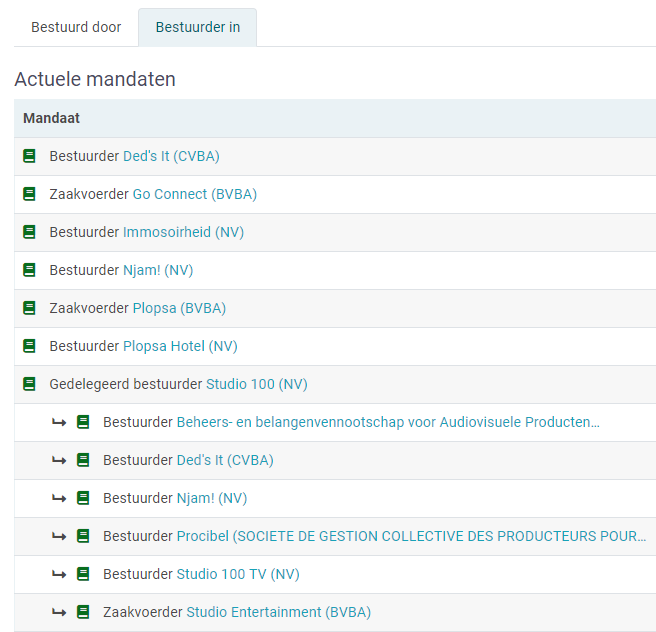The image size is (656, 632).
Task: Click the book icon beside Studio Entertainment (BVBA)
Action: tap(83, 612)
